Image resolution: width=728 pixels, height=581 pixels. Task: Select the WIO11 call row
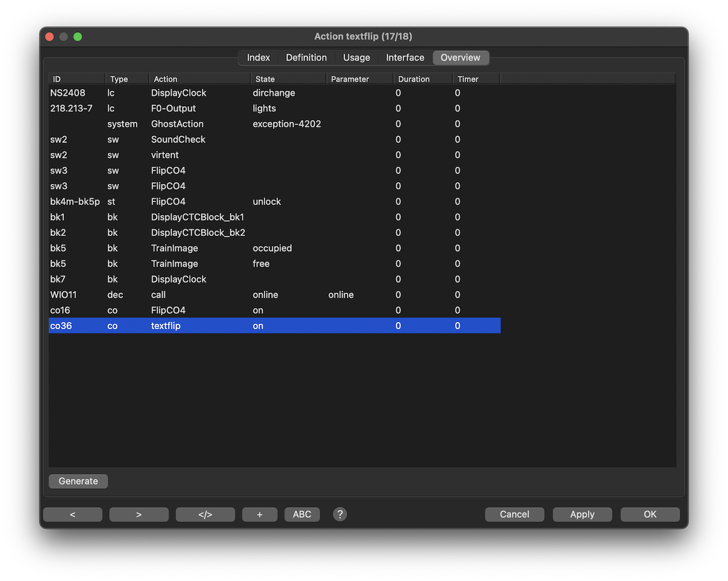(158, 295)
